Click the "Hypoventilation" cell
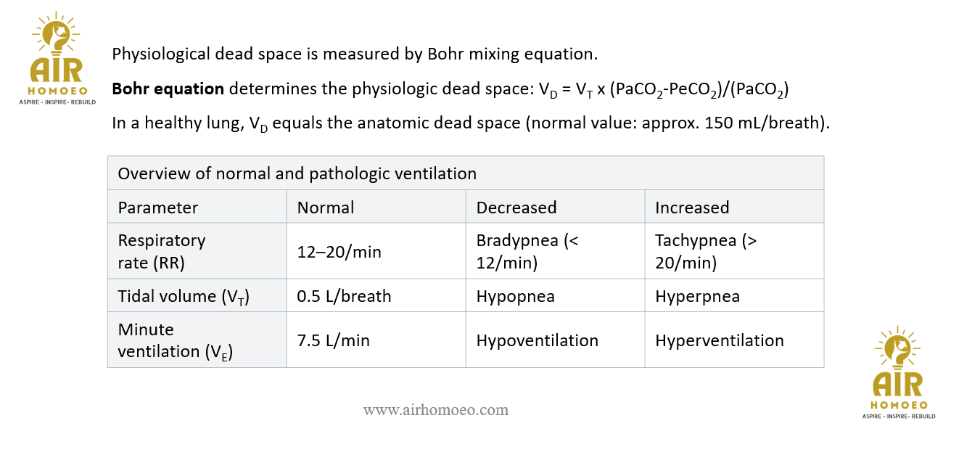The height and width of the screenshot is (463, 980). [537, 340]
